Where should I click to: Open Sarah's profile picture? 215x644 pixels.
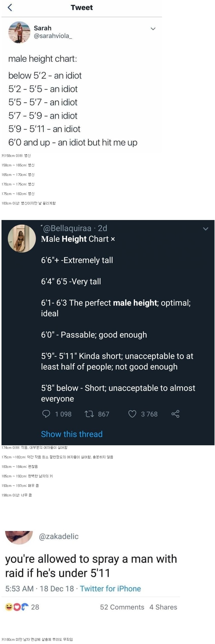19,32
